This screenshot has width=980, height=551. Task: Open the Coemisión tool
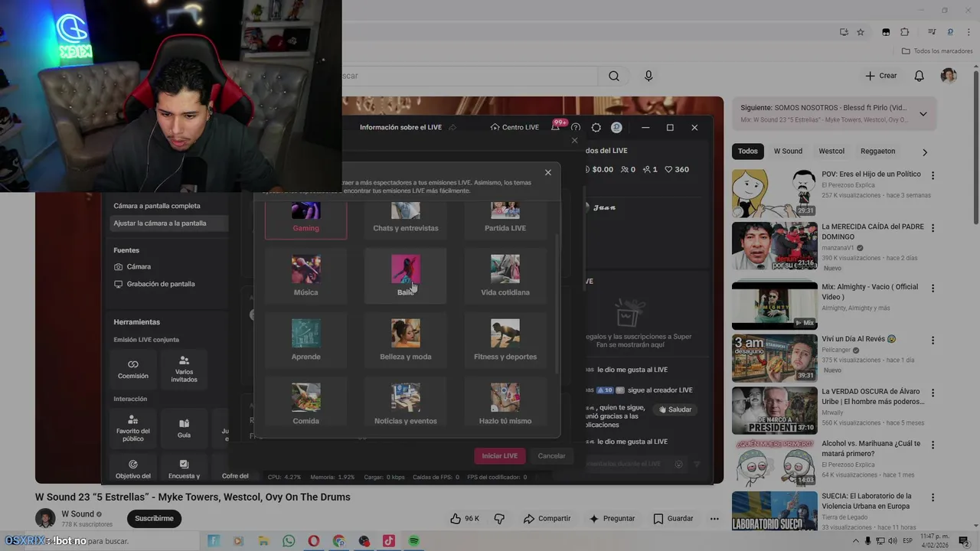(133, 370)
